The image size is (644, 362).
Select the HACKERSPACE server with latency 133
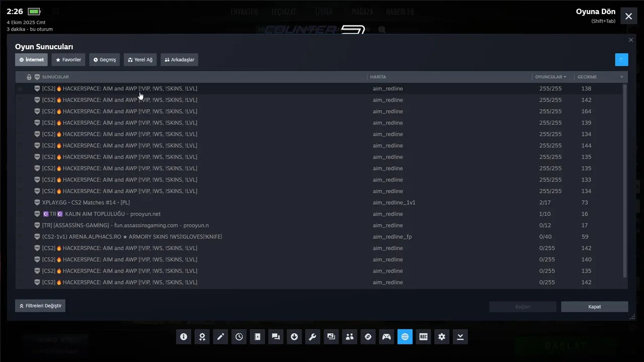[x=318, y=179]
